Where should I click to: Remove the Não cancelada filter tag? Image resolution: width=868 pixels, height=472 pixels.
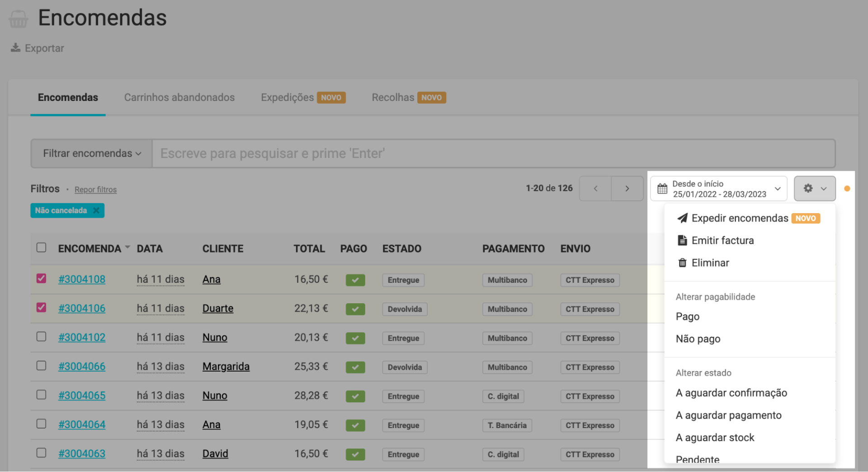96,210
